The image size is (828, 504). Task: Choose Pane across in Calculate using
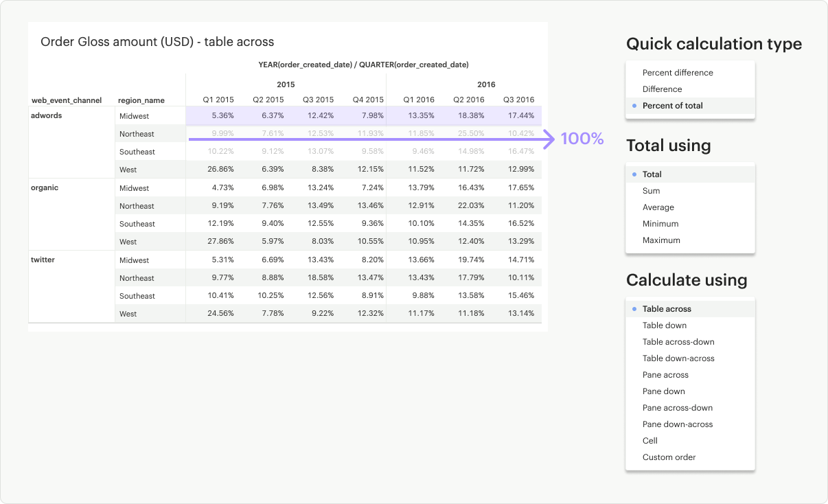tap(665, 375)
